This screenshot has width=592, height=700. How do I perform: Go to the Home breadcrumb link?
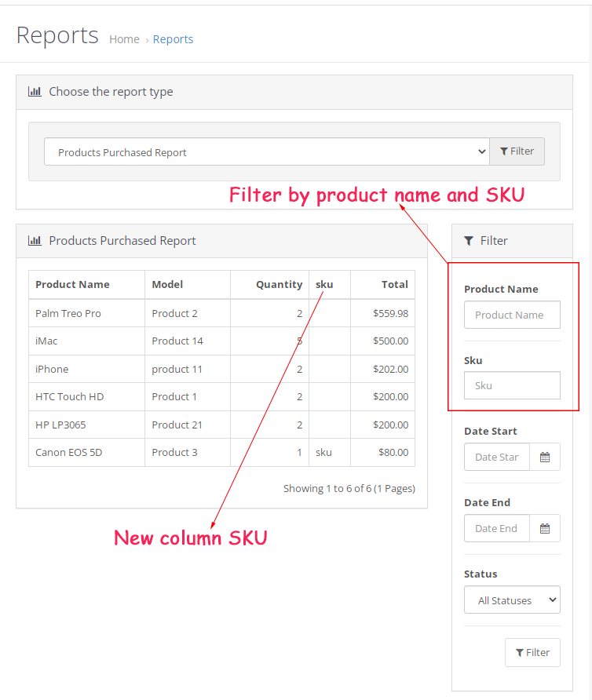tap(124, 39)
